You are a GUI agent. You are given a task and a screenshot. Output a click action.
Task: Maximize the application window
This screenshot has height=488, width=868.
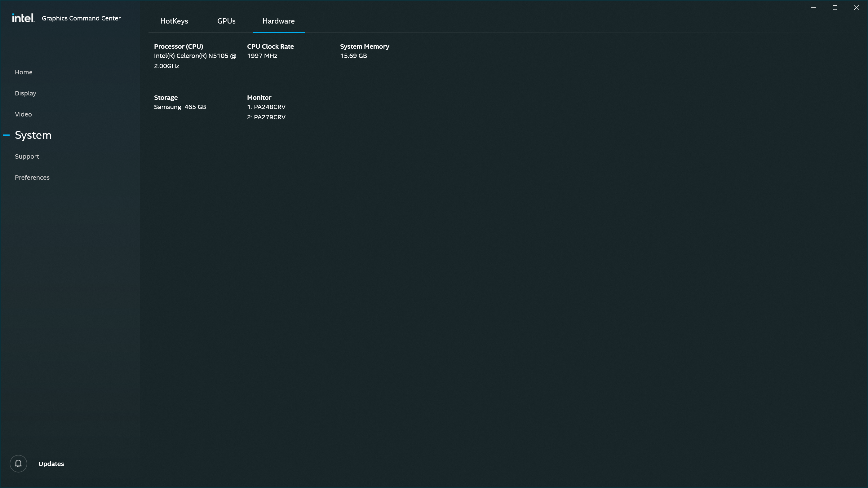pos(835,7)
